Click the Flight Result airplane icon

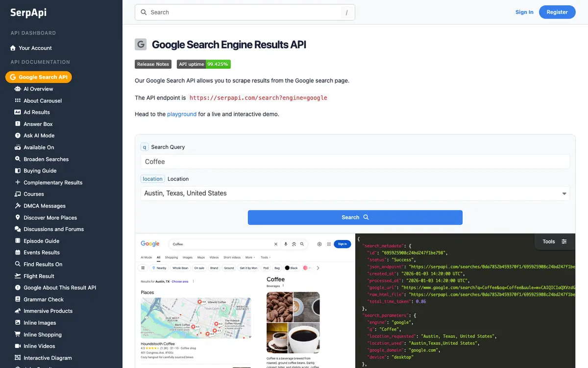pyautogui.click(x=18, y=276)
